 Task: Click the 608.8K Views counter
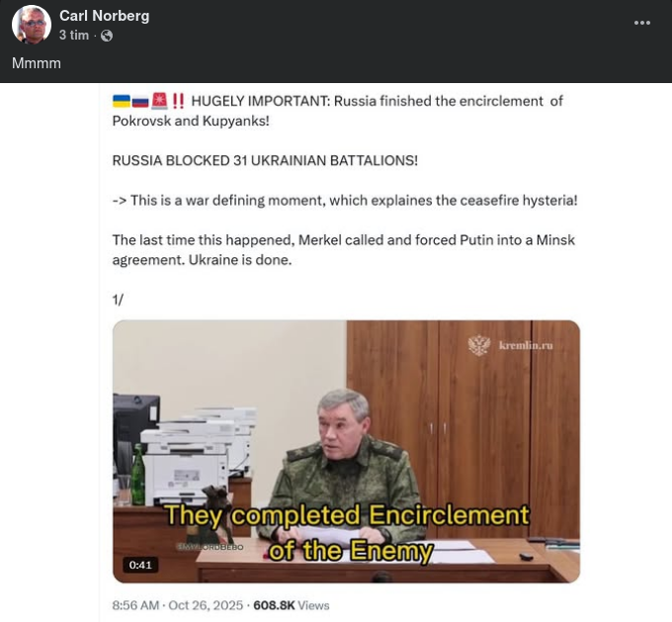(292, 605)
